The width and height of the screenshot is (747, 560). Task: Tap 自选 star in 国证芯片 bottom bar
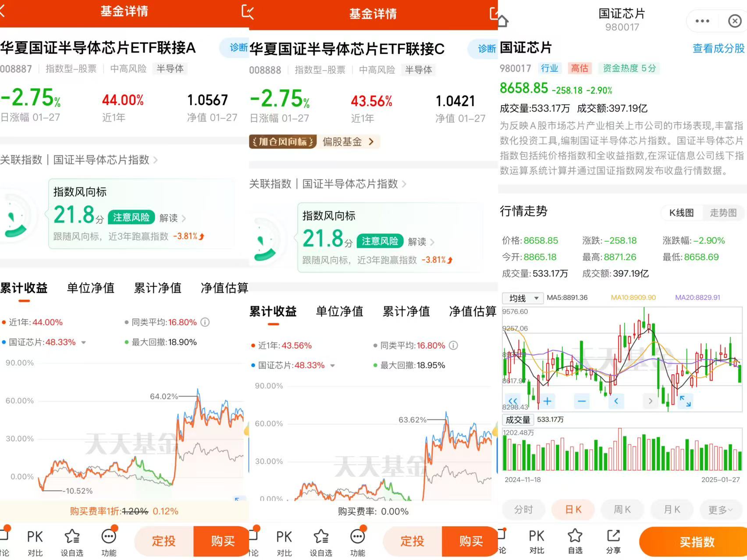pyautogui.click(x=575, y=542)
